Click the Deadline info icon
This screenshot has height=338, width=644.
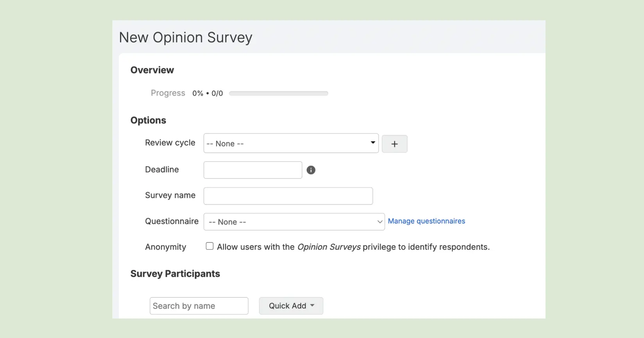(311, 170)
